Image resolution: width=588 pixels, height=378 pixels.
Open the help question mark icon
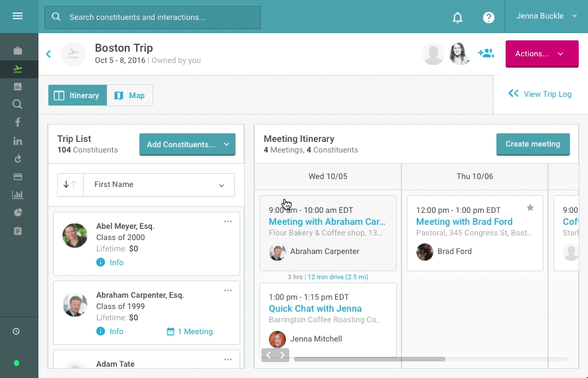tap(488, 17)
